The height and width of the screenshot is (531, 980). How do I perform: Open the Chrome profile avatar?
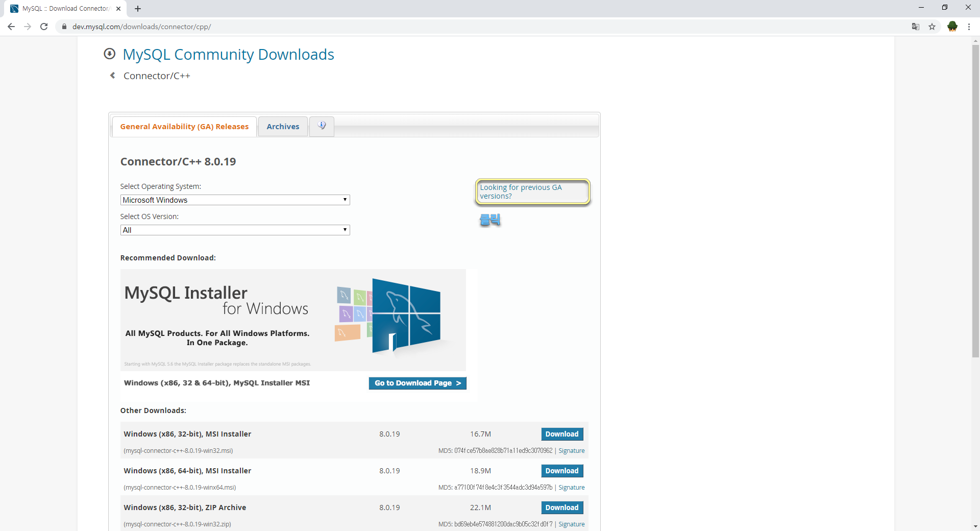coord(952,27)
